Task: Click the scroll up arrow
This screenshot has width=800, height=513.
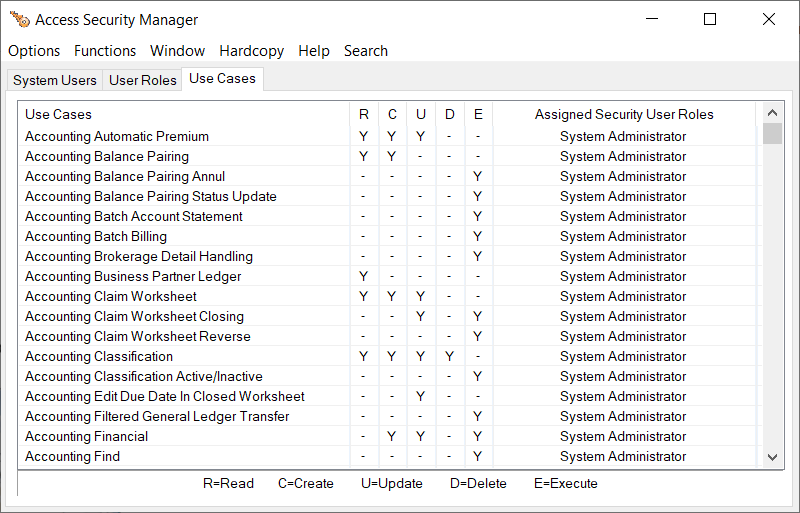Action: pos(772,113)
